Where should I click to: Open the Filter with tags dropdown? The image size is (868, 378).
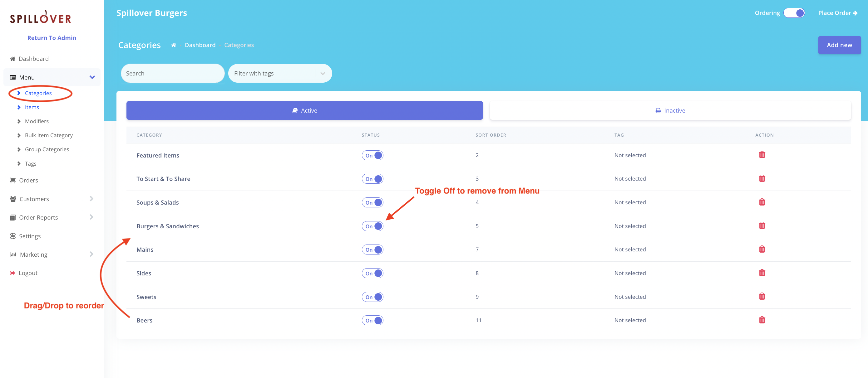(280, 73)
